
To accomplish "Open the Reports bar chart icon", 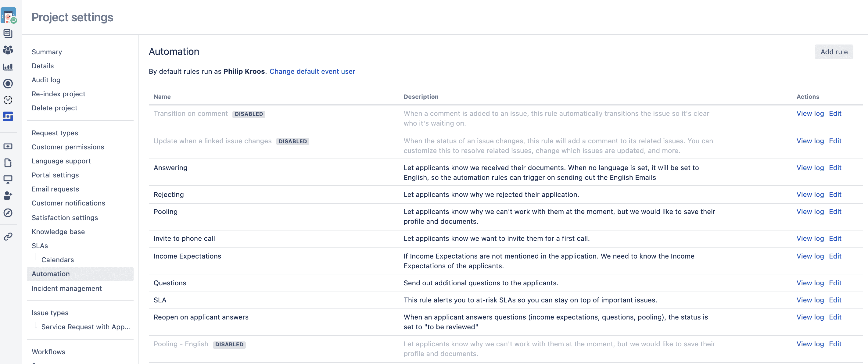I will click(x=8, y=67).
